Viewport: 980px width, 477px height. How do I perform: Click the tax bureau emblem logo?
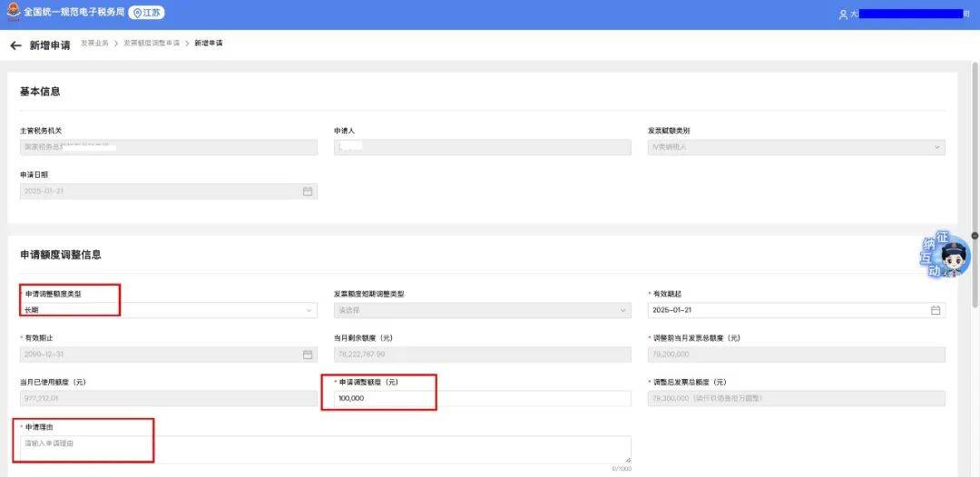[x=13, y=13]
